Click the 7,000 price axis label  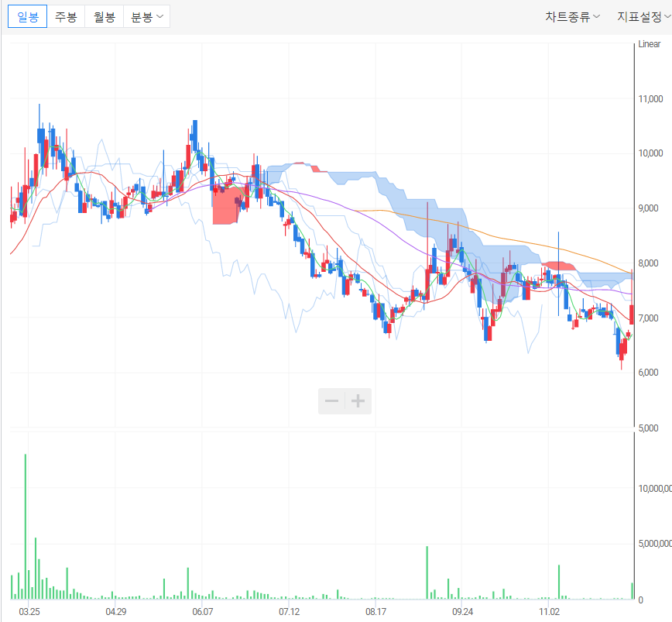point(649,318)
